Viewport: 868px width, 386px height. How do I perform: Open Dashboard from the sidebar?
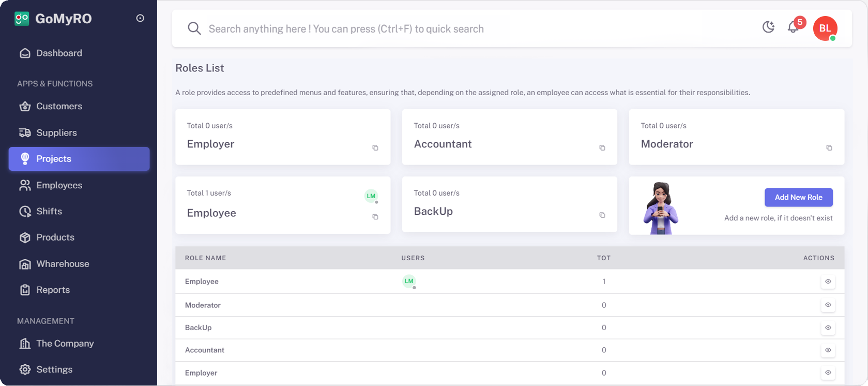59,53
